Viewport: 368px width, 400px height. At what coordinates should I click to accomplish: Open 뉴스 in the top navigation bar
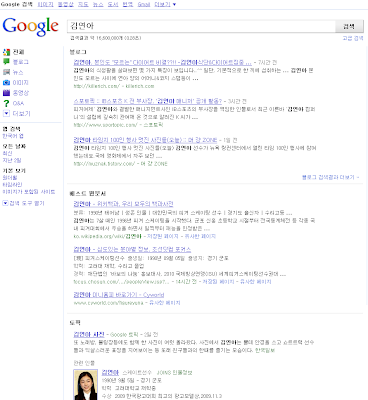tap(98, 4)
